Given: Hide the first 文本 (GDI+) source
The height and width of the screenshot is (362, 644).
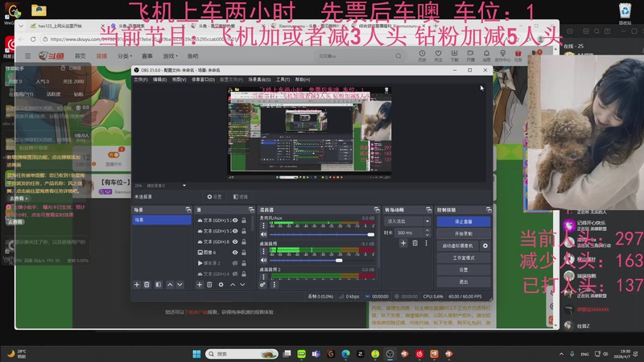Looking at the screenshot, I should (x=235, y=220).
